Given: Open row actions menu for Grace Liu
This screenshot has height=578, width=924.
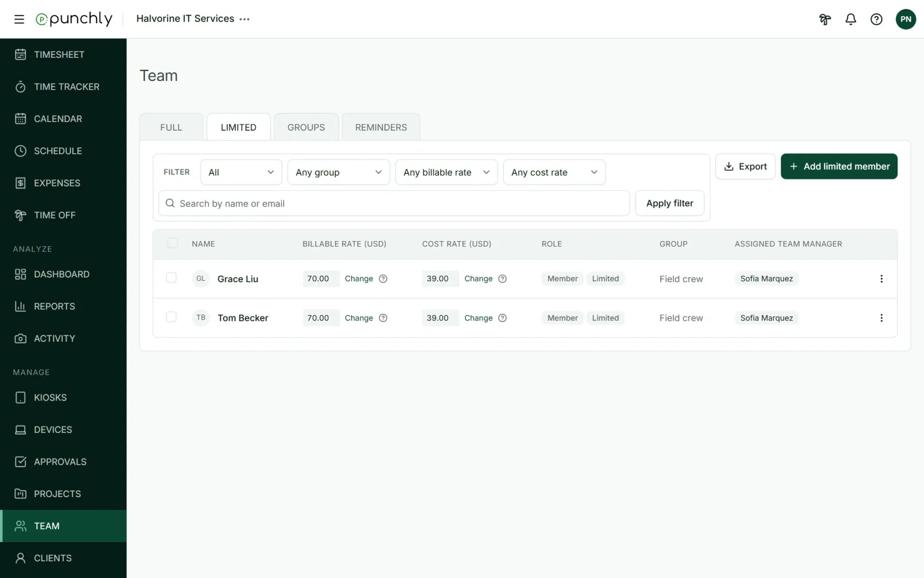Looking at the screenshot, I should 881,279.
